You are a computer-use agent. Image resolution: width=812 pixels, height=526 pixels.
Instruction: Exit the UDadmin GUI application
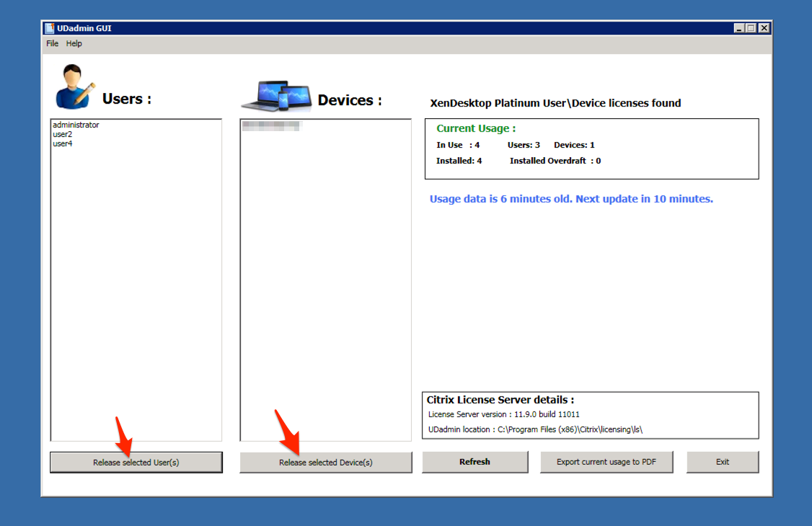point(723,461)
